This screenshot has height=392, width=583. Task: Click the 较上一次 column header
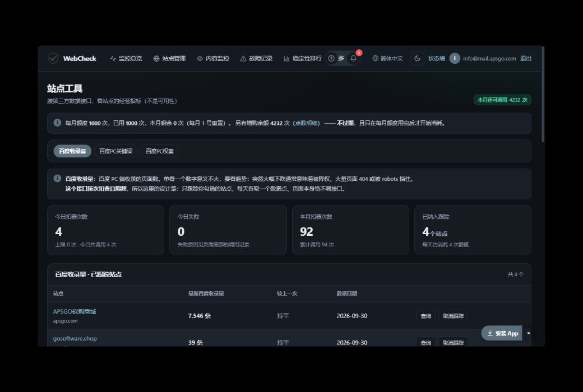pos(287,293)
